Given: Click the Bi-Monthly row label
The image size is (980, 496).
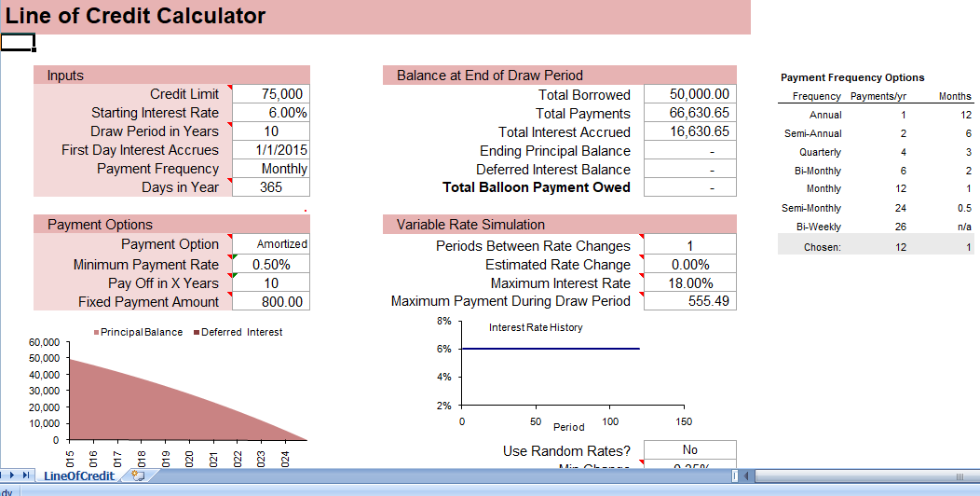Looking at the screenshot, I should [x=816, y=171].
